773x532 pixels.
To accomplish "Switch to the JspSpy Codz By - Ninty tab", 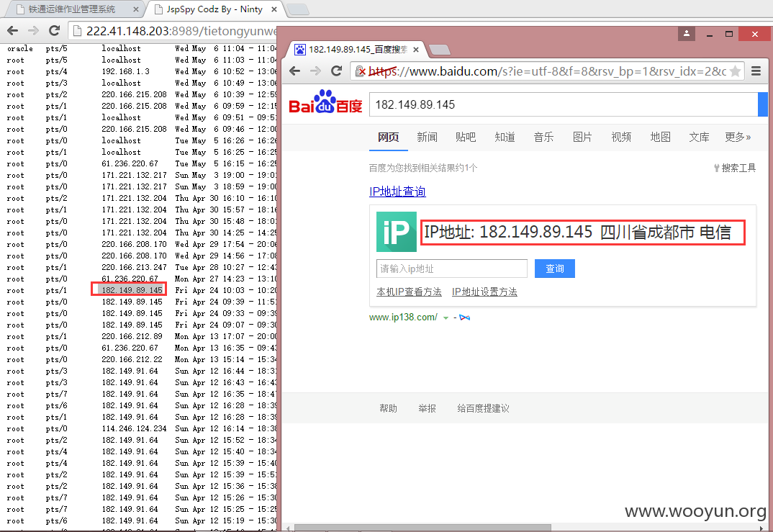I will coord(214,9).
